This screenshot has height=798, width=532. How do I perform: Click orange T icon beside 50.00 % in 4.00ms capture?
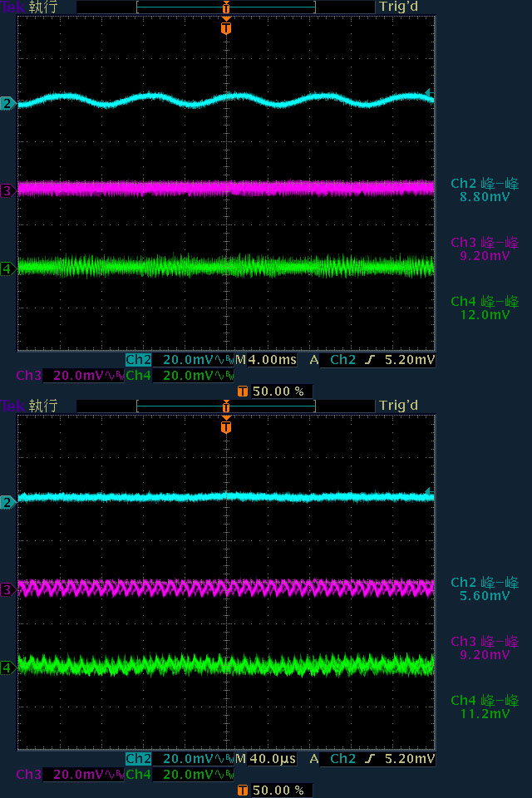pos(243,392)
